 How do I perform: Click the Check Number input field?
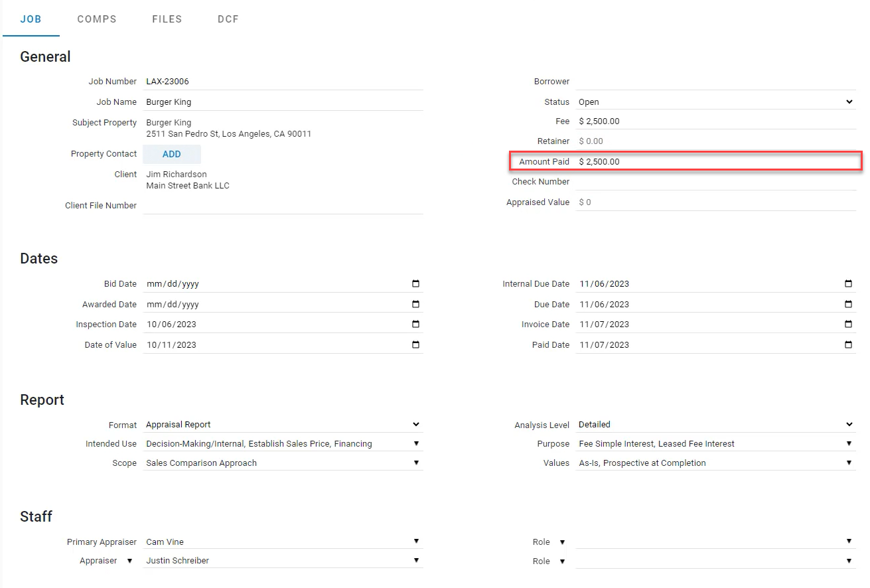715,182
